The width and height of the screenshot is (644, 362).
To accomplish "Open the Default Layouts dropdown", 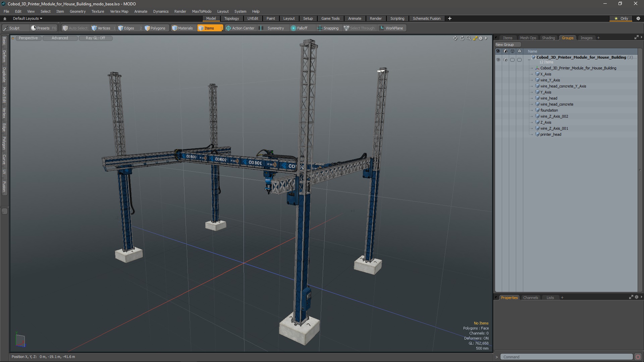I will pyautogui.click(x=28, y=18).
